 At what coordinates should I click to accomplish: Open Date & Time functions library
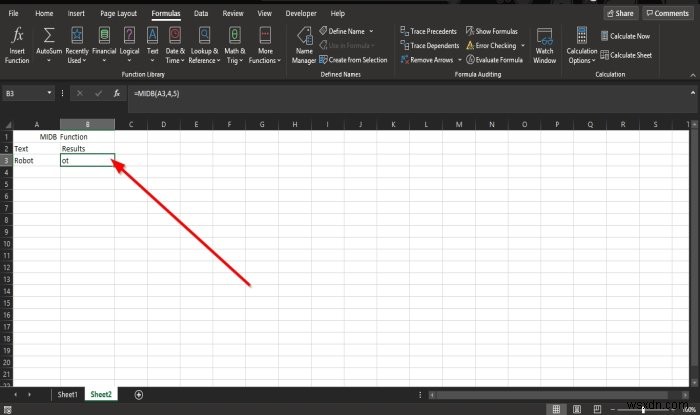click(175, 45)
